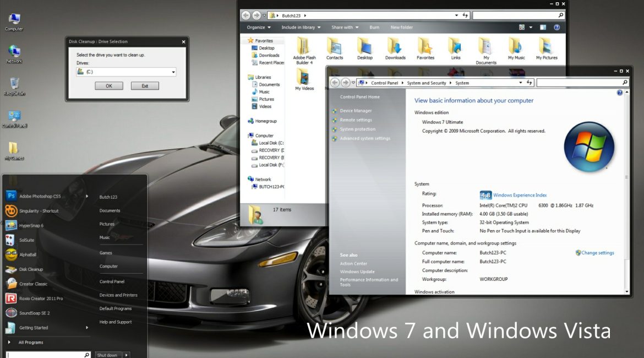This screenshot has width=644, height=358.
Task: Open the Desktop folder icon in Butch123 file area
Action: tap(365, 49)
